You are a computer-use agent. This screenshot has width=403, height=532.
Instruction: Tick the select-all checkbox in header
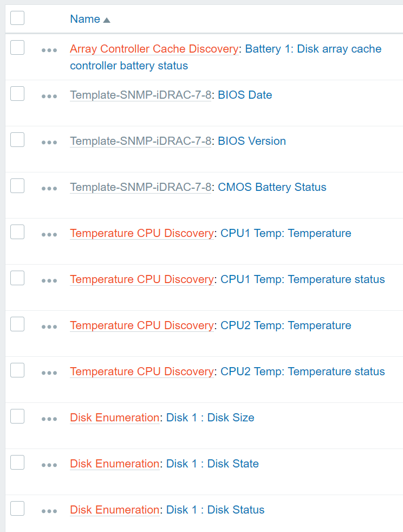(17, 18)
